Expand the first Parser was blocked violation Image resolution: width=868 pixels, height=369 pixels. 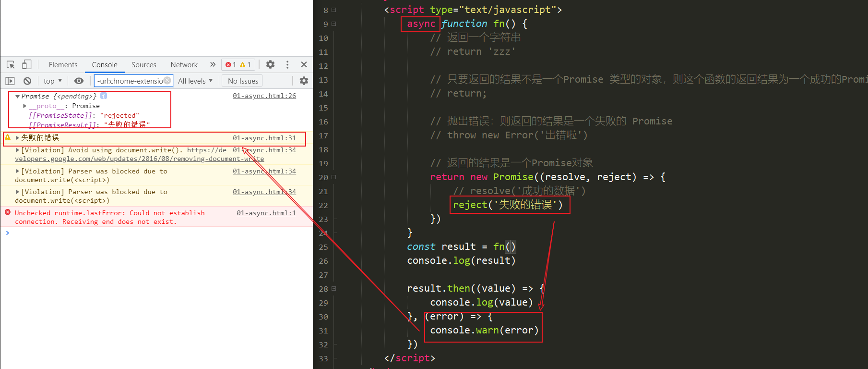(18, 171)
